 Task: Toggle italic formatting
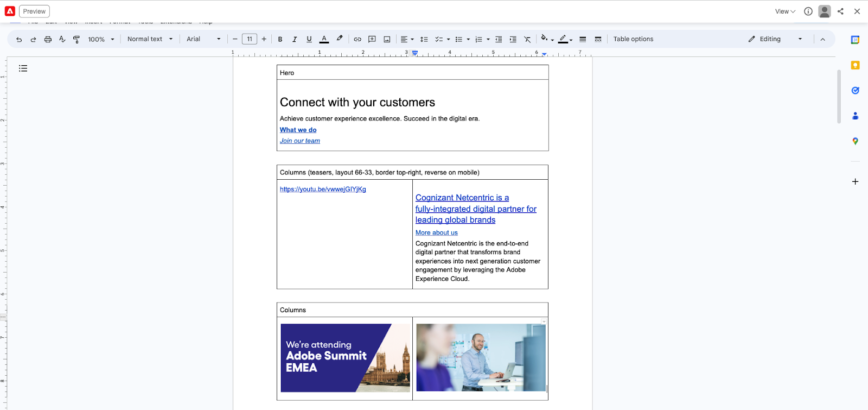click(x=295, y=39)
